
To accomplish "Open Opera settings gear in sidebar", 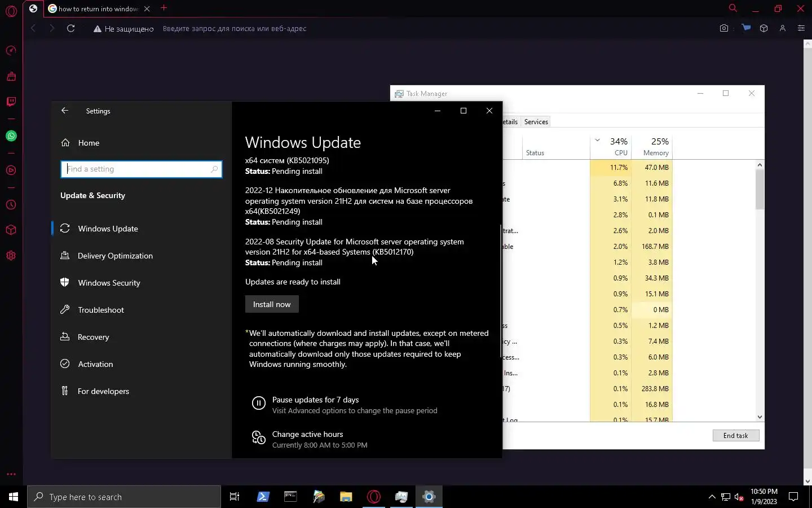I will pyautogui.click(x=11, y=256).
